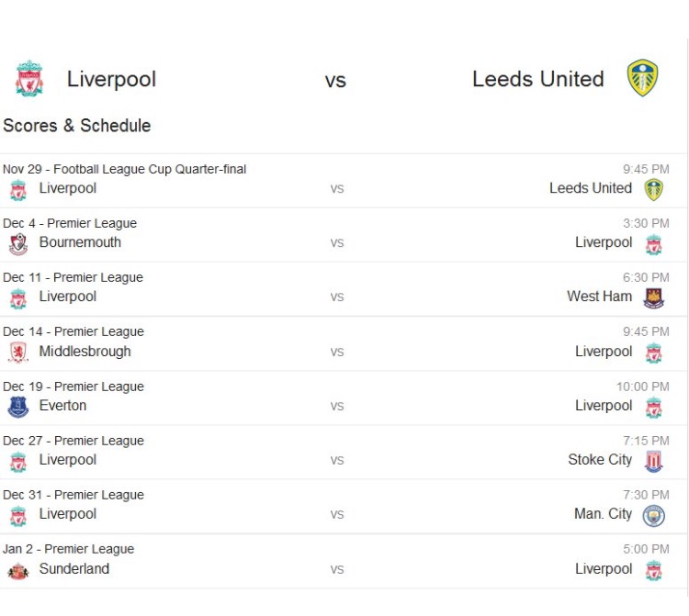Open the Liverpool team name in header
Screen dimensions: 689x616
tap(111, 80)
